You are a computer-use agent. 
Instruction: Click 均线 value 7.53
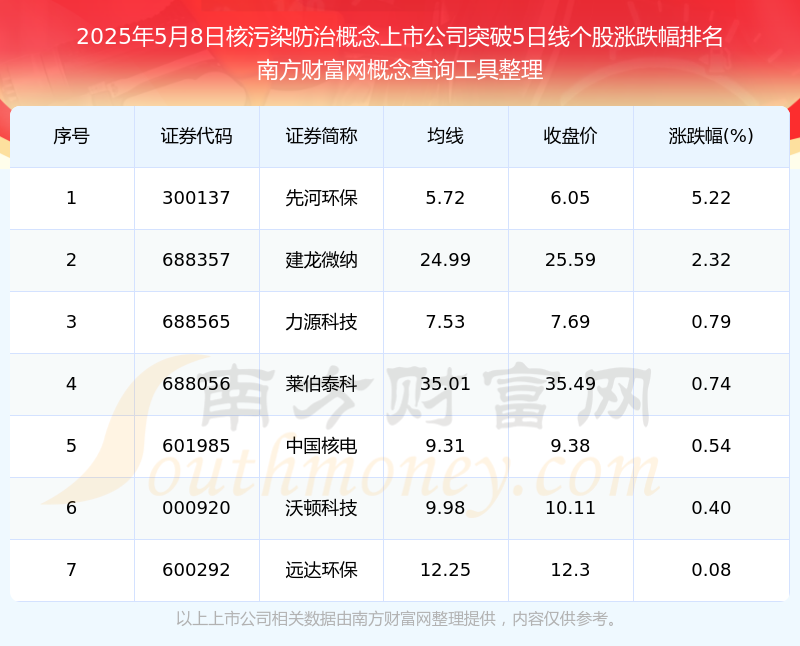tap(445, 322)
